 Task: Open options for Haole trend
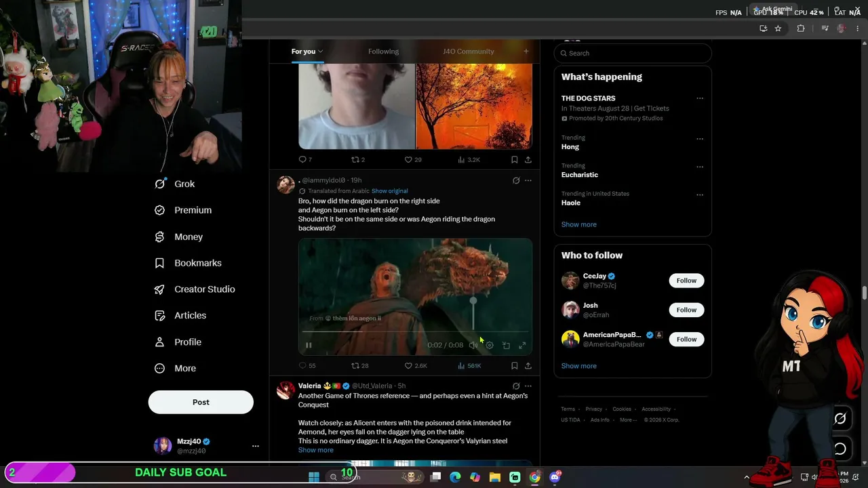coord(700,195)
